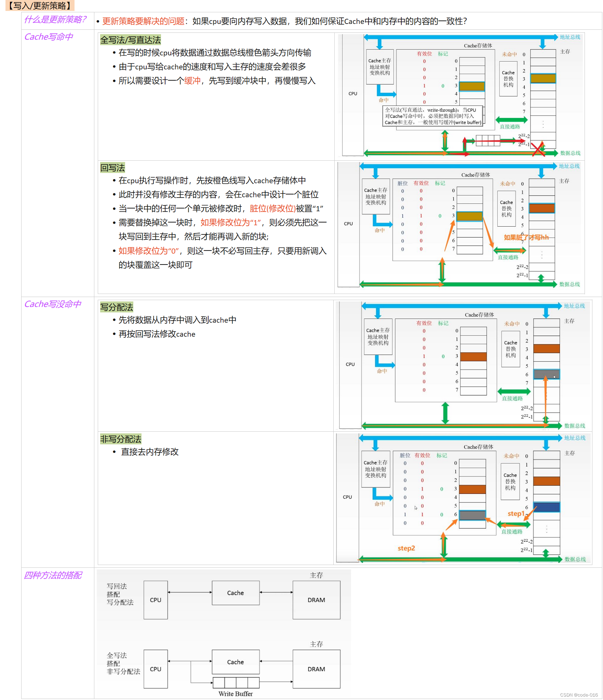Click the red 如果修改位为“0” phrase
Image resolution: width=603 pixels, height=700 pixels.
pos(148,251)
